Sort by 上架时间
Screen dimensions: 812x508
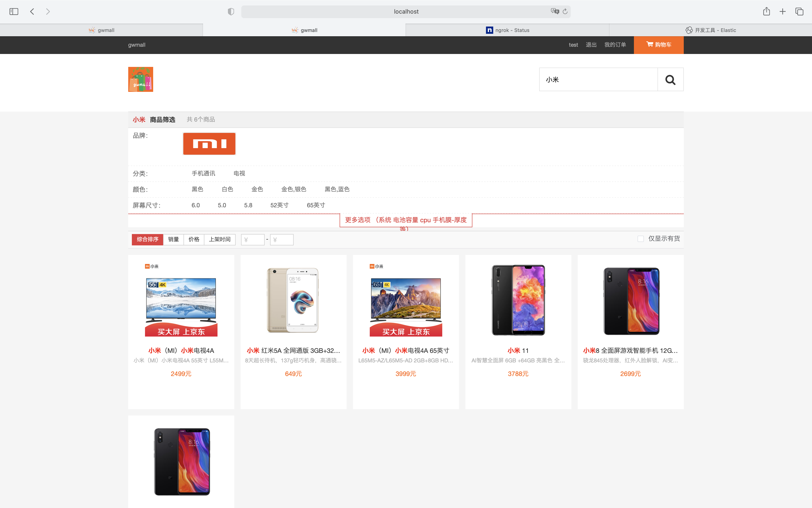(220, 239)
